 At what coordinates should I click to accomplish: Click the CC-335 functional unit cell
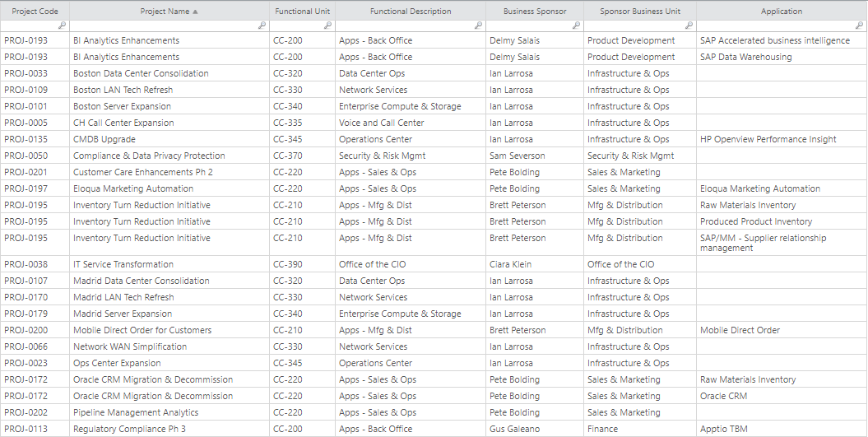(x=302, y=123)
